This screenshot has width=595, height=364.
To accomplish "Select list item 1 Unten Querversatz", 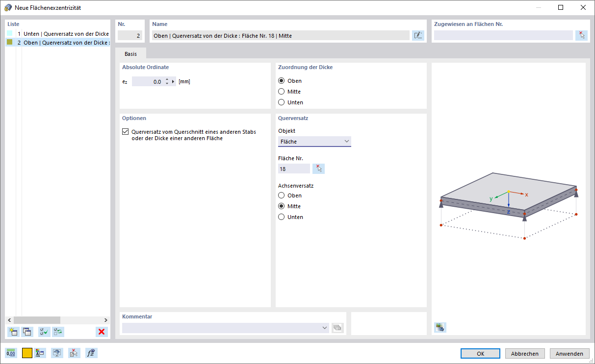I will (58, 34).
